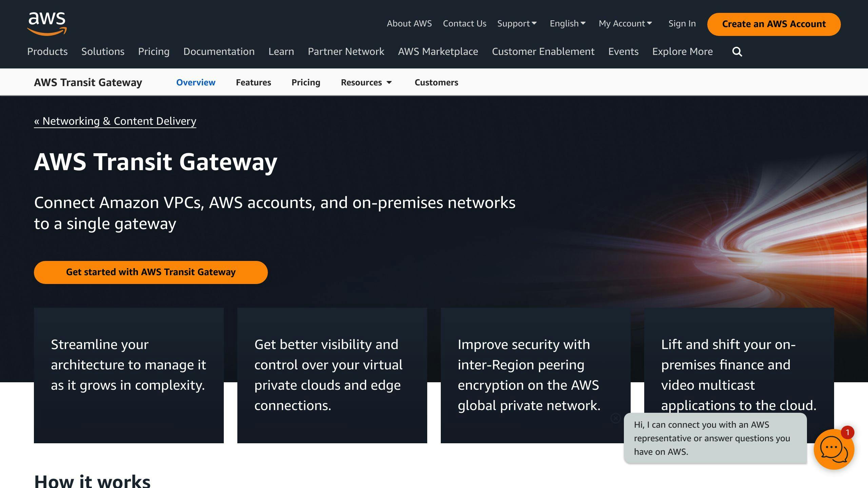Screen dimensions: 868x488
Task: Open the My Account dropdown
Action: [x=625, y=23]
